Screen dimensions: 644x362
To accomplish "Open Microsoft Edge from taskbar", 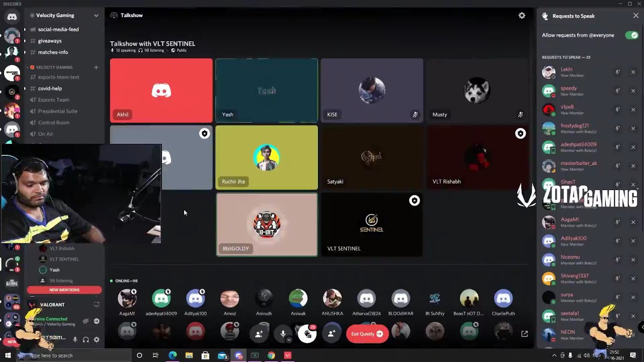I will 173,355.
